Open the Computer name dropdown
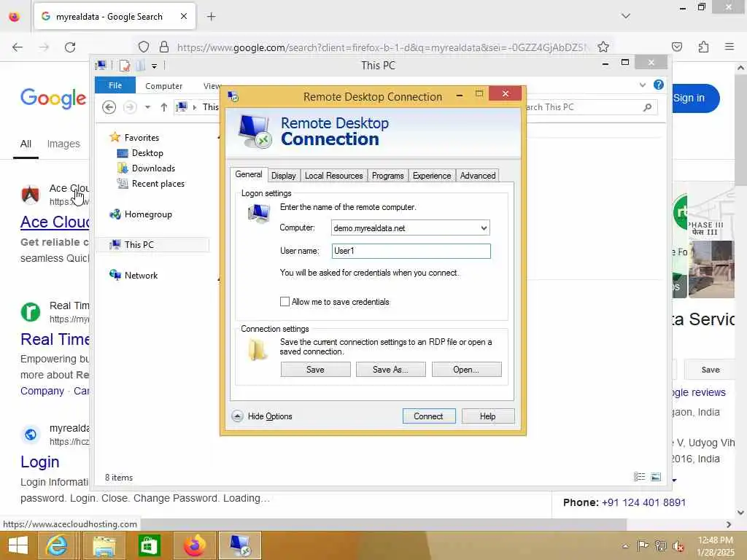 [x=484, y=228]
